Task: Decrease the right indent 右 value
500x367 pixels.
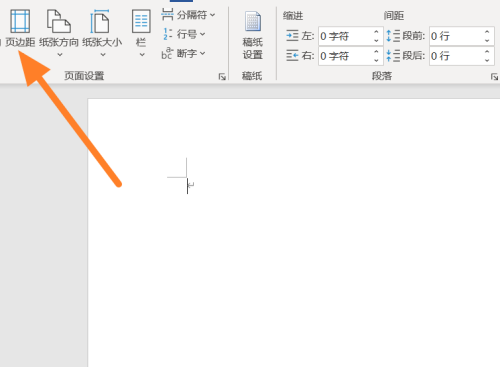Action: coord(376,60)
